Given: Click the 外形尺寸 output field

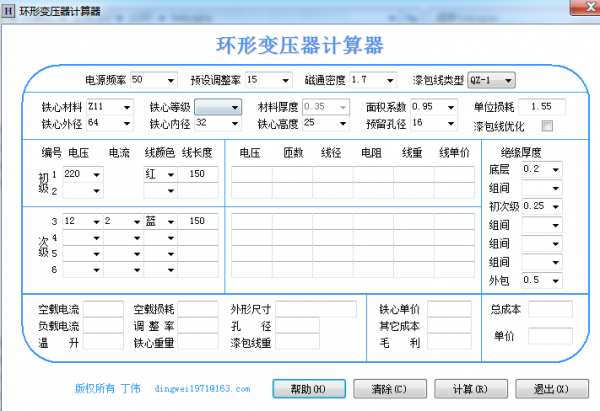Looking at the screenshot, I should [316, 309].
